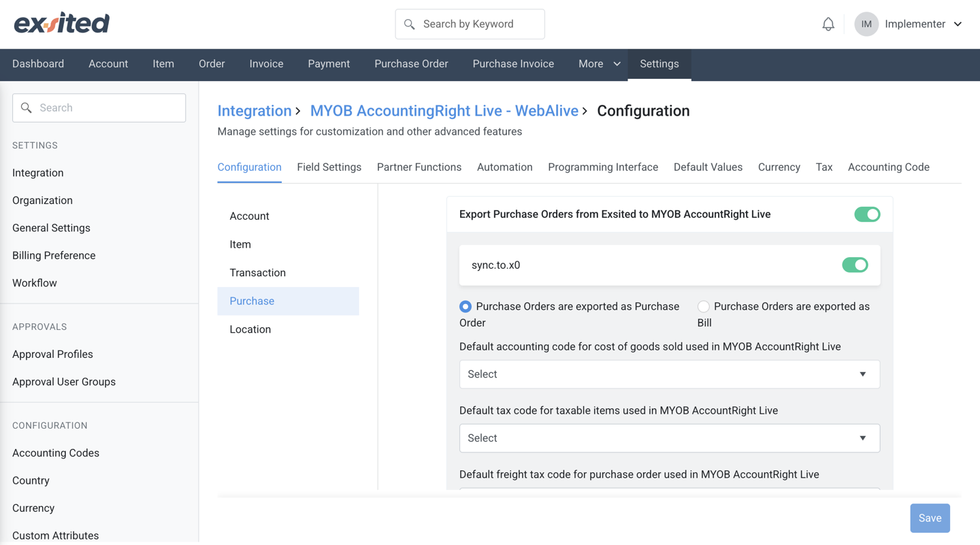Open Approval User Groups in the sidebar
This screenshot has height=545, width=980.
[64, 382]
